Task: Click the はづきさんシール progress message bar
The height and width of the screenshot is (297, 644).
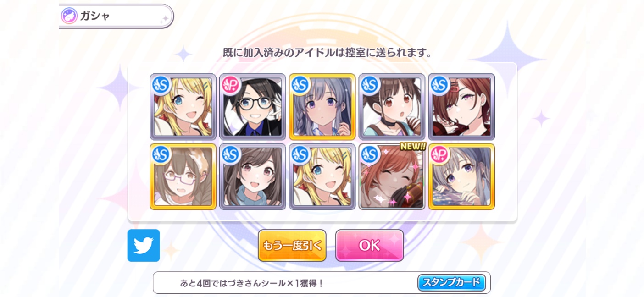Action: click(322, 283)
